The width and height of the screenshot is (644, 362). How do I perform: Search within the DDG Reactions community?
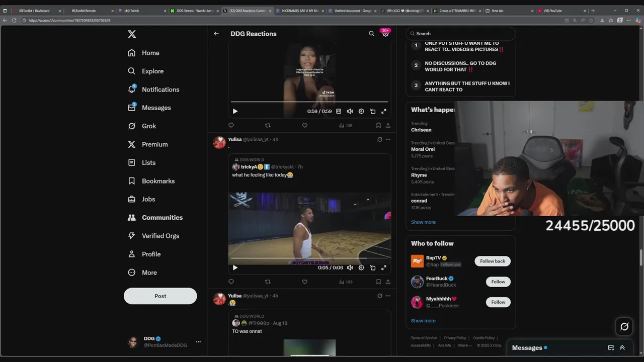pos(371,34)
